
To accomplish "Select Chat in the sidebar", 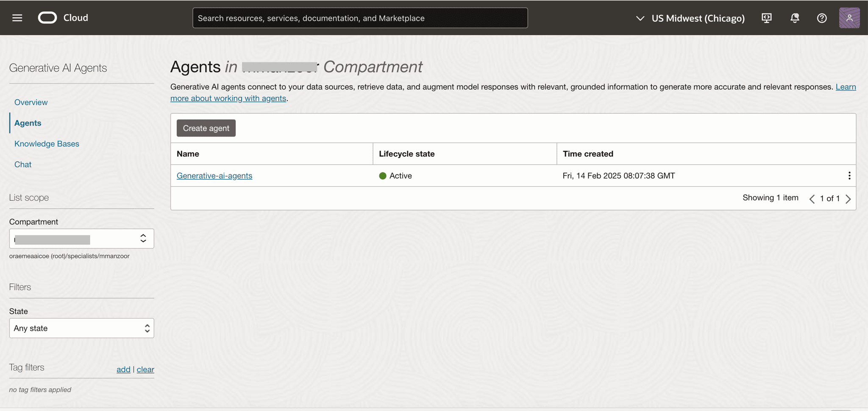I will click(23, 165).
